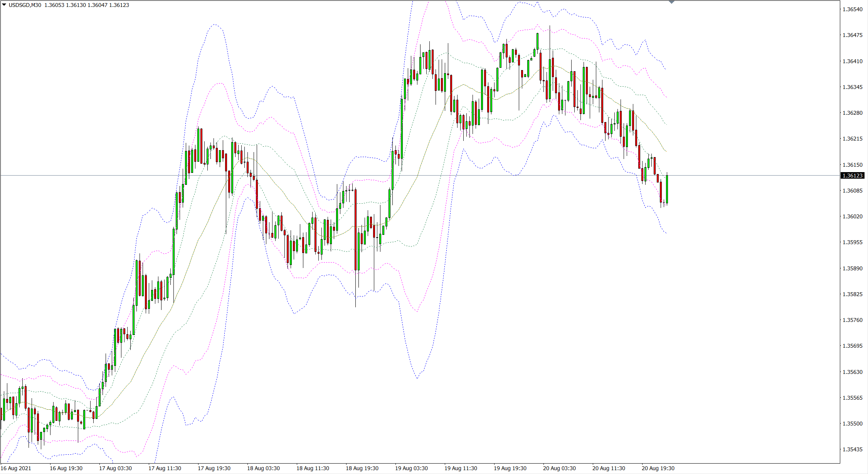Image resolution: width=868 pixels, height=474 pixels.
Task: Click the 20 Aug 19:30 time label
Action: 658,468
